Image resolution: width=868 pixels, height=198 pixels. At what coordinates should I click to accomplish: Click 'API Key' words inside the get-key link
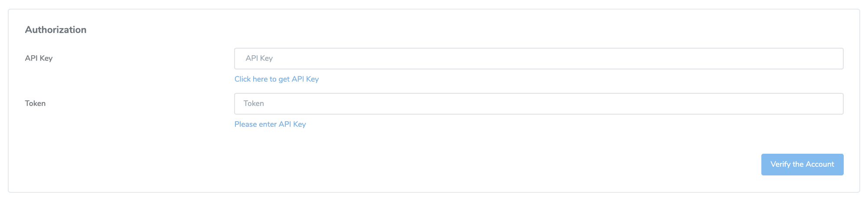(305, 79)
